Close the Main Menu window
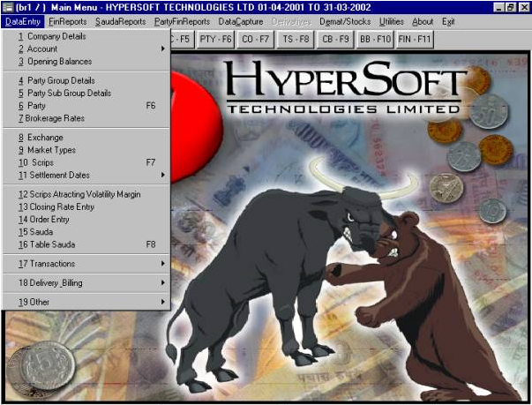Image resolution: width=532 pixels, height=405 pixels. [524, 7]
